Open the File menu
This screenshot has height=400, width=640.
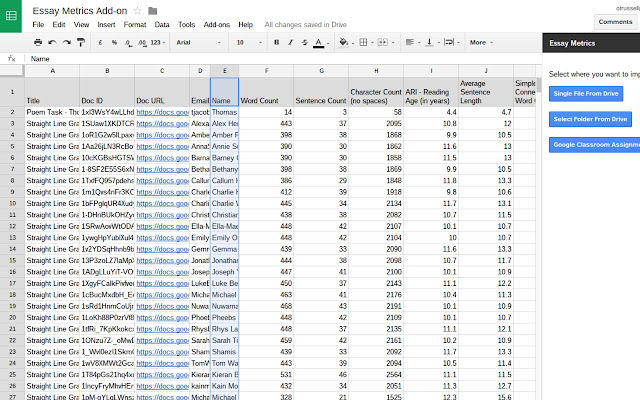tap(38, 24)
